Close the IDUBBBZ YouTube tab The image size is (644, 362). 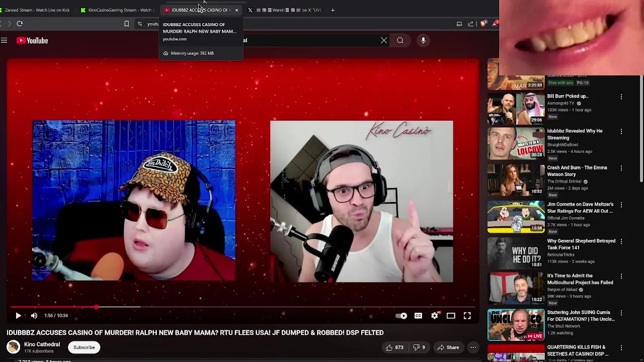click(236, 10)
